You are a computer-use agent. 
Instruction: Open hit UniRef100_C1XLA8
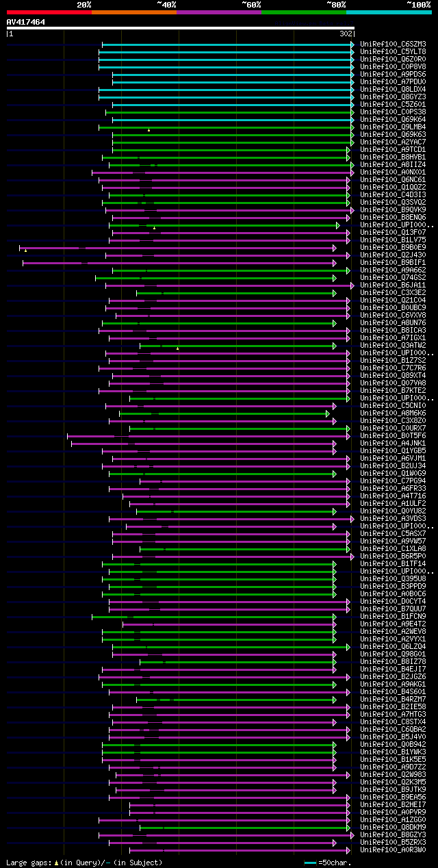click(393, 548)
